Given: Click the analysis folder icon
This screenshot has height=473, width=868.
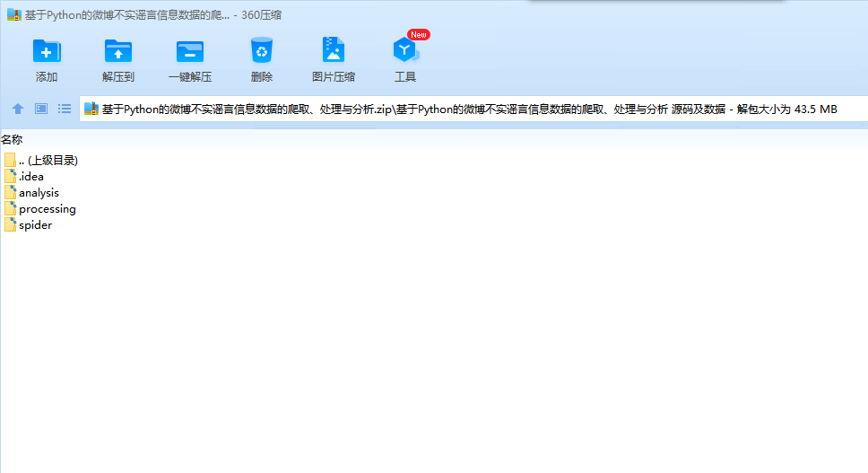Looking at the screenshot, I should coord(10,193).
